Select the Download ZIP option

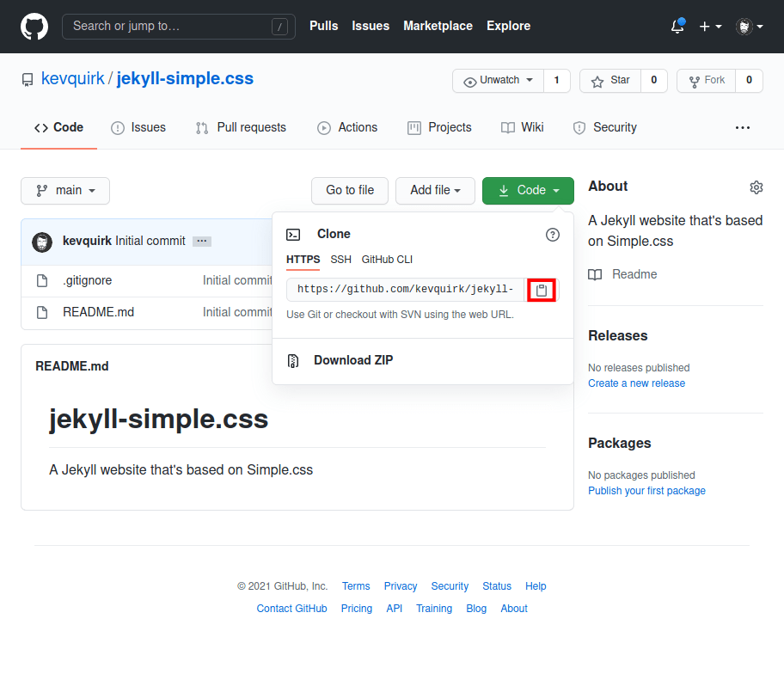click(x=352, y=359)
